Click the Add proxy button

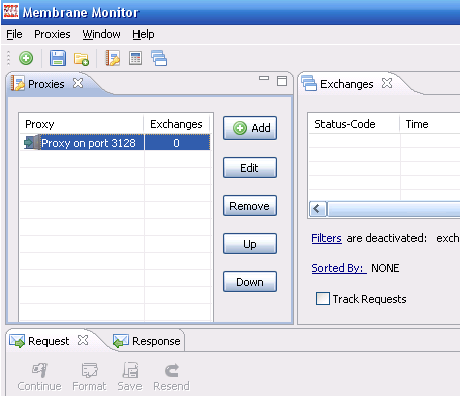(250, 128)
